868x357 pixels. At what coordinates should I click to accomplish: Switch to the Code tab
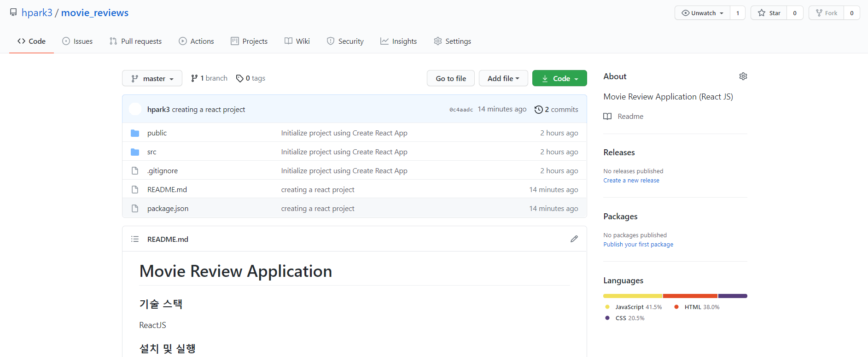[x=31, y=41]
